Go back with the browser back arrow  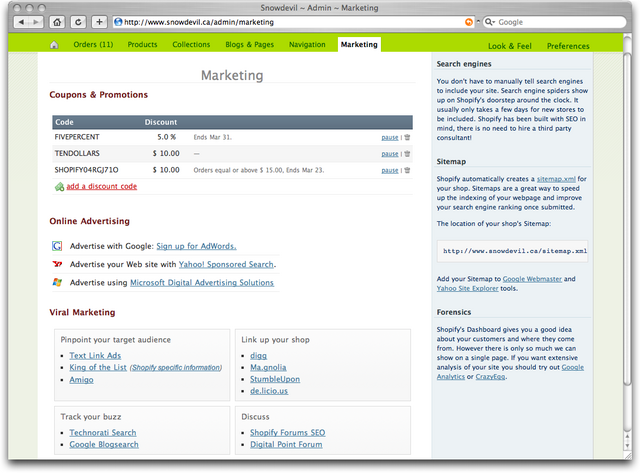(x=21, y=22)
